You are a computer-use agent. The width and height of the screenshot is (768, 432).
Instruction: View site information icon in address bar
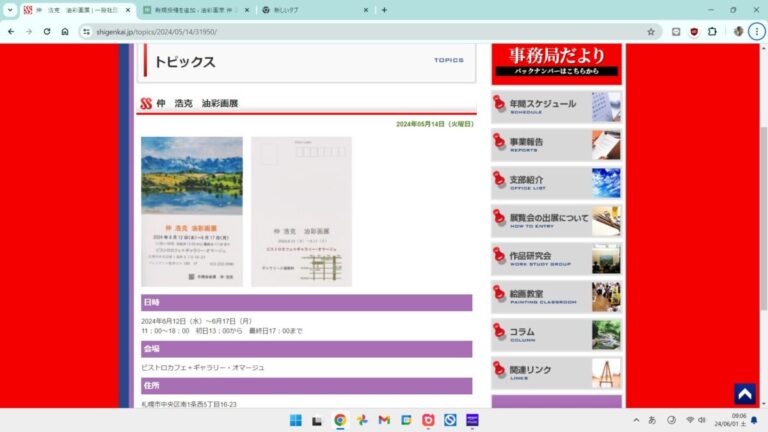pyautogui.click(x=86, y=32)
